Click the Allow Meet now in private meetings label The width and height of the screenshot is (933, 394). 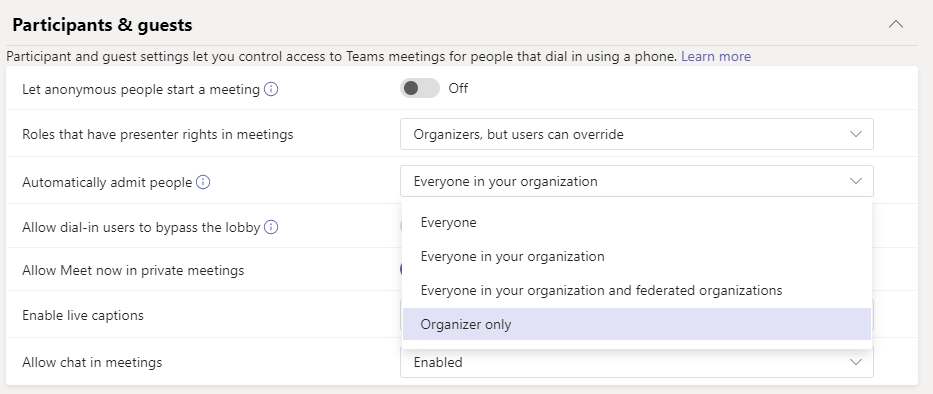pos(133,270)
